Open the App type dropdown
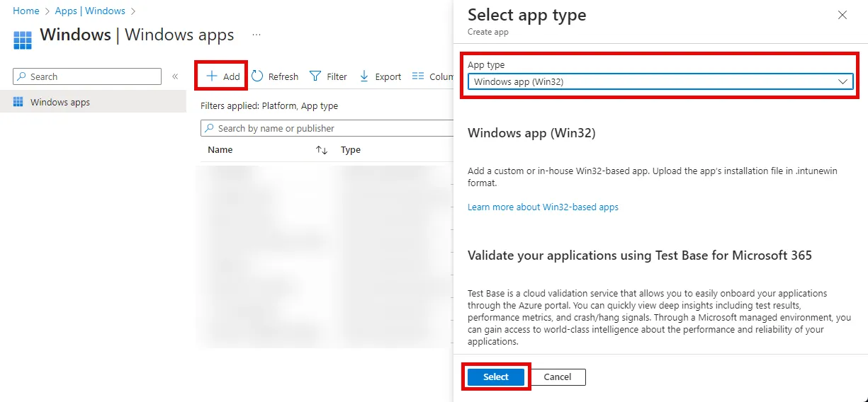The height and width of the screenshot is (402, 868). point(660,81)
